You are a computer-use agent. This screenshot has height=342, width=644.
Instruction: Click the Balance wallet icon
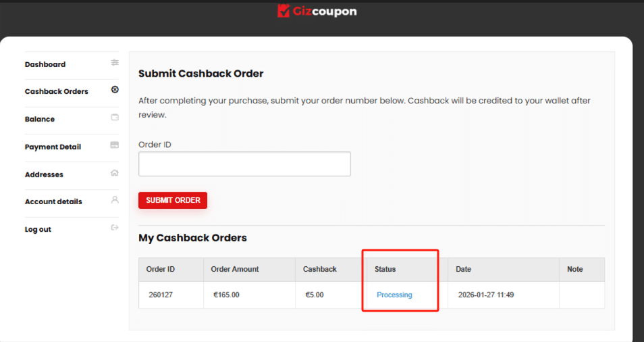[115, 118]
